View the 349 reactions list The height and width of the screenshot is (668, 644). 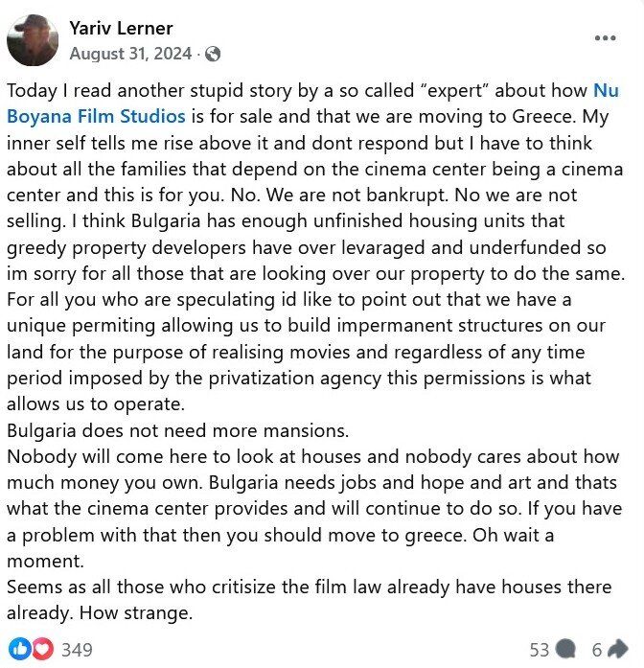pos(77,650)
